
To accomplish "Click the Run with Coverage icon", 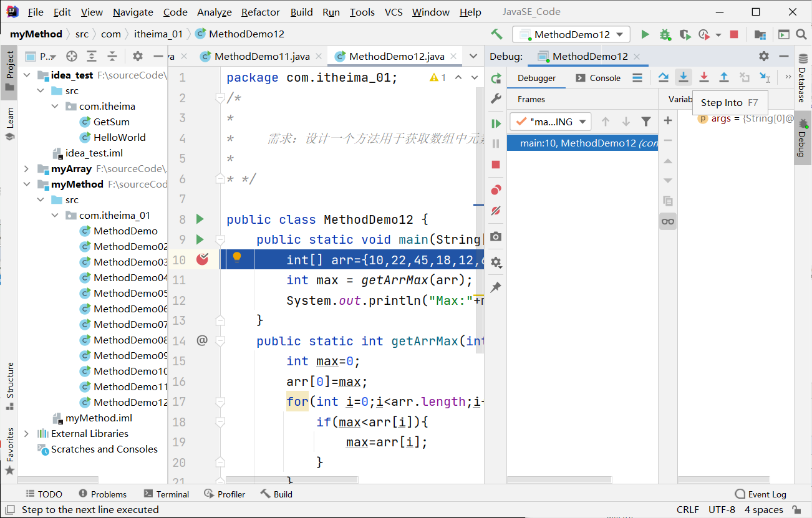I will coord(685,34).
